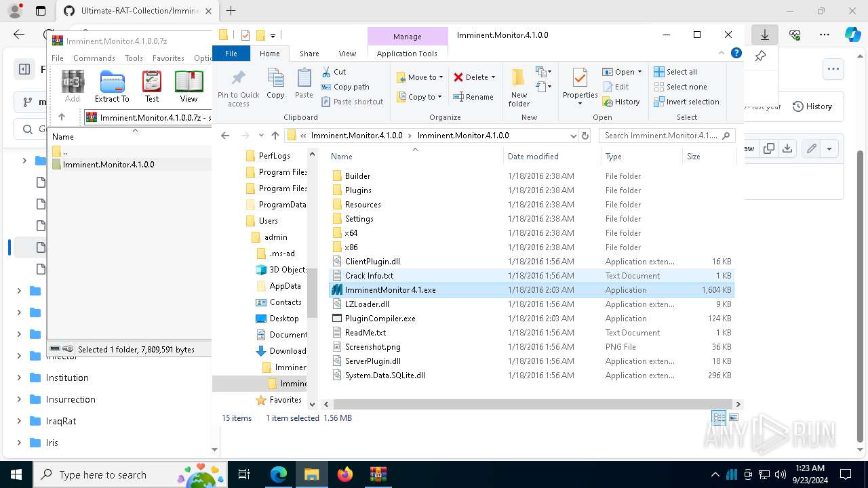868x488 pixels.
Task: Click Test icon in WinRAR window
Action: (x=152, y=86)
